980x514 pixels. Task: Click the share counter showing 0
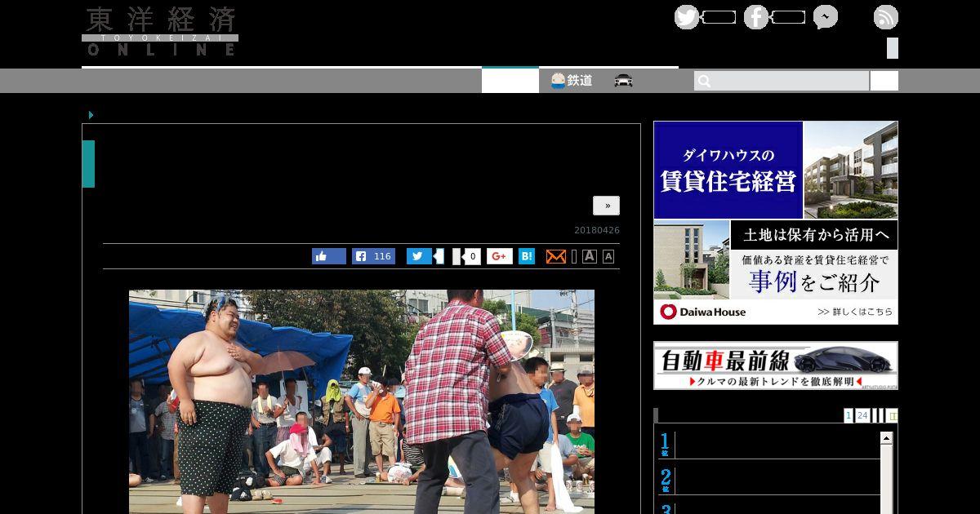471,256
